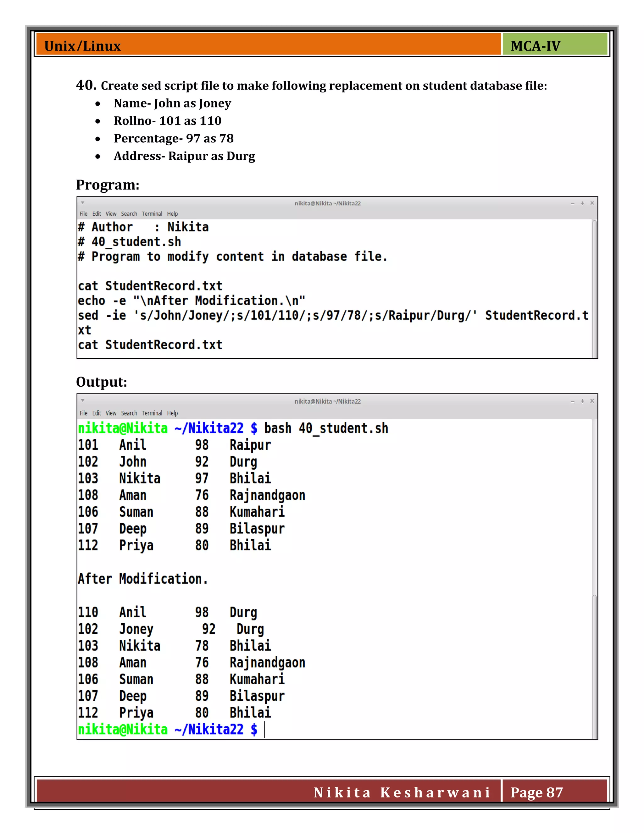The height and width of the screenshot is (833, 644).
Task: Click Program terminal title nikita@Nikita ~/Nikita22
Action: [x=328, y=203]
